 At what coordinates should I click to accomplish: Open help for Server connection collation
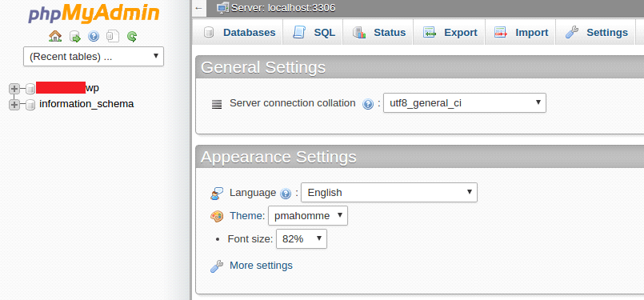click(367, 104)
